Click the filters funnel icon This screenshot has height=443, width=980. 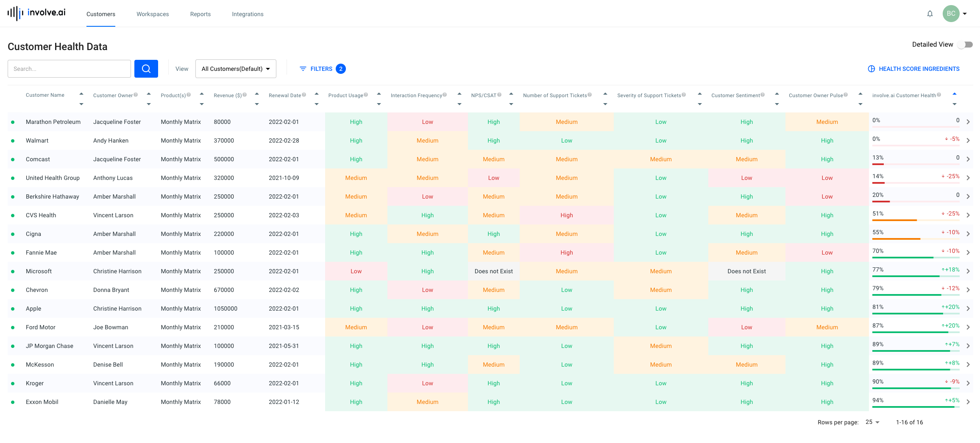[303, 69]
